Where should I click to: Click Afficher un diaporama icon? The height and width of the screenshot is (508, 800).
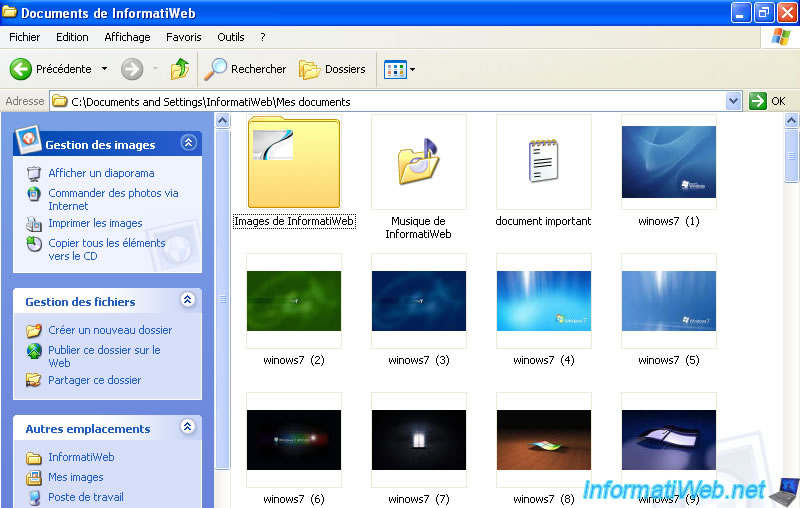coord(34,173)
